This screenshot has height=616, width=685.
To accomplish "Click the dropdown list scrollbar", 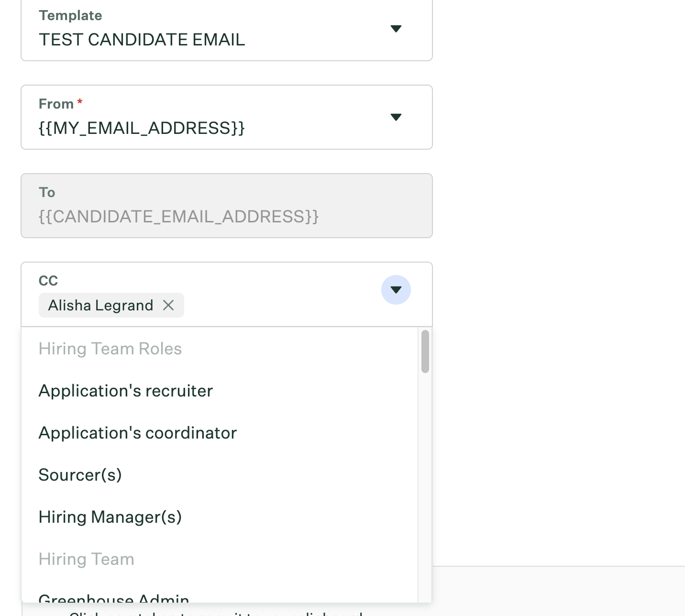I will [x=424, y=352].
